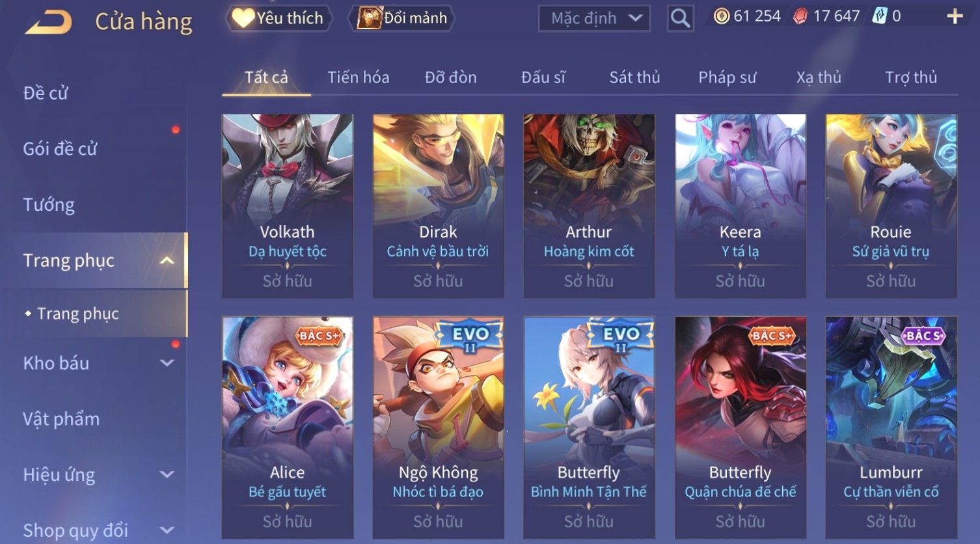
Task: Expand the Hiệu ứng sidebar section
Action: coord(167,474)
